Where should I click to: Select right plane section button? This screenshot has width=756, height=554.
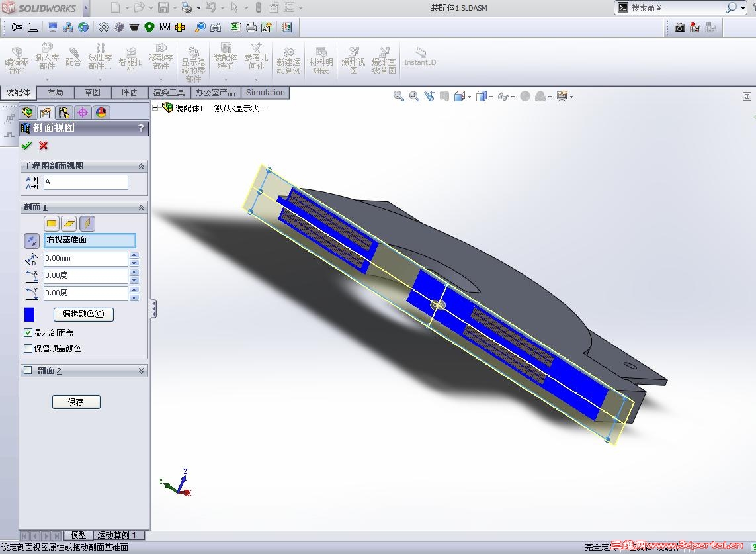click(x=87, y=224)
